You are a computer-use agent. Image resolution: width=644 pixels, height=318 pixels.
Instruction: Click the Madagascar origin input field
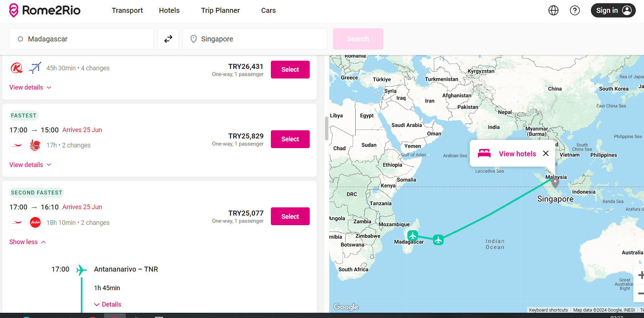tap(82, 39)
